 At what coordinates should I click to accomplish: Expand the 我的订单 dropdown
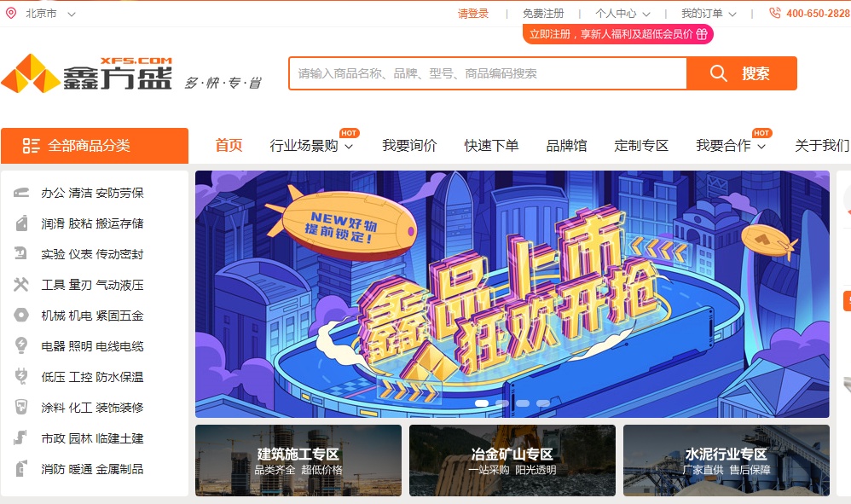pyautogui.click(x=709, y=14)
